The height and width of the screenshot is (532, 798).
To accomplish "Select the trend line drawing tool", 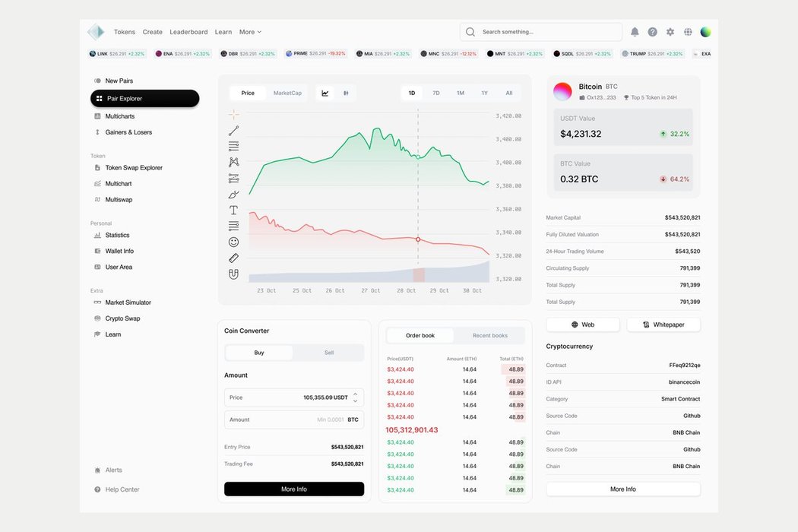I will coord(233,131).
